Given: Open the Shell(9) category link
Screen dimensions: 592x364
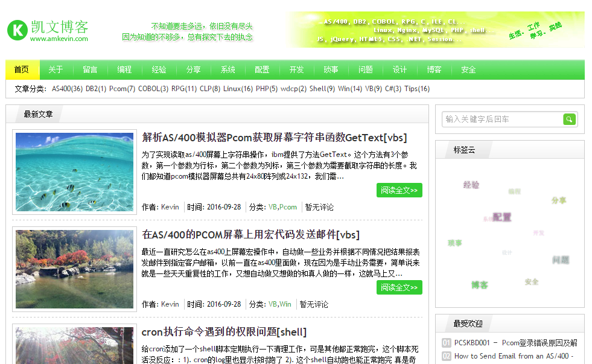Looking at the screenshot, I should 322,89.
